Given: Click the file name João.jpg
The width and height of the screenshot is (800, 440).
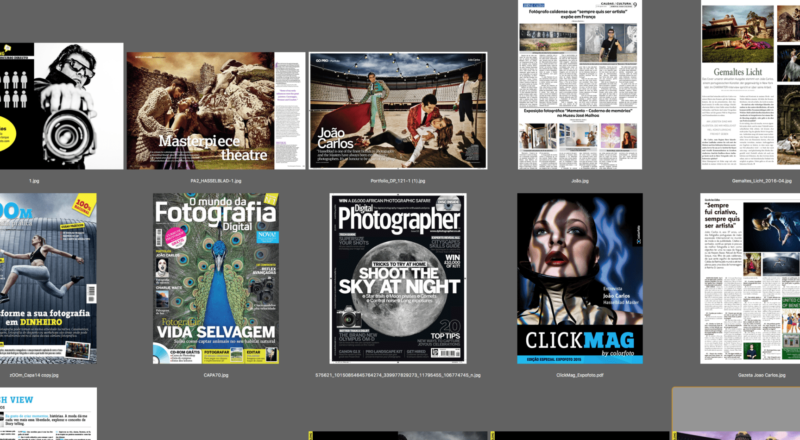Looking at the screenshot, I should [580, 181].
